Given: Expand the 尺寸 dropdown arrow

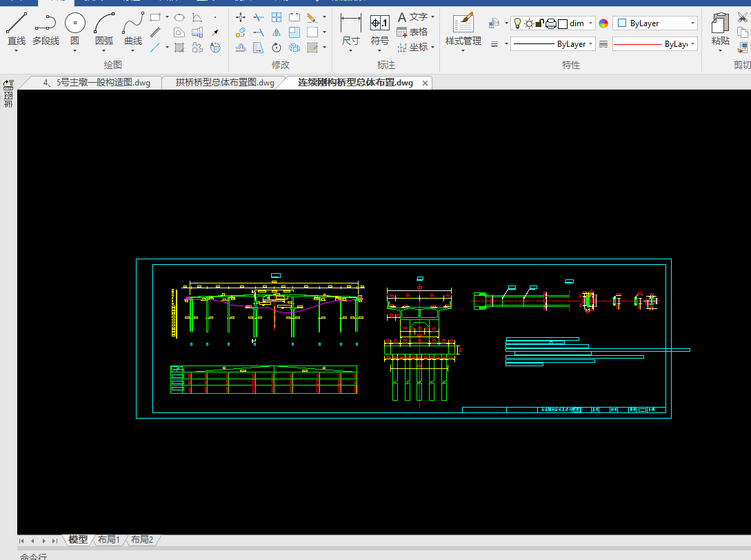Looking at the screenshot, I should (x=350, y=50).
